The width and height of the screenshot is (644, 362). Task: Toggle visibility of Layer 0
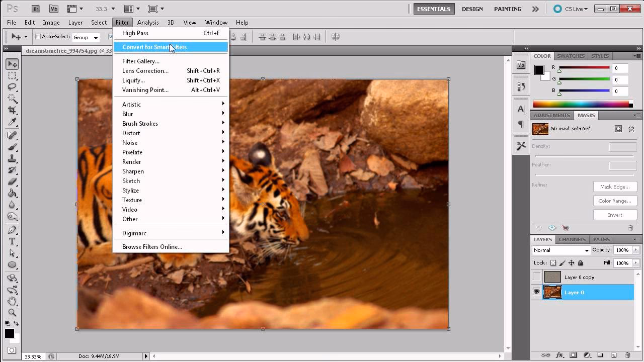pos(537,292)
